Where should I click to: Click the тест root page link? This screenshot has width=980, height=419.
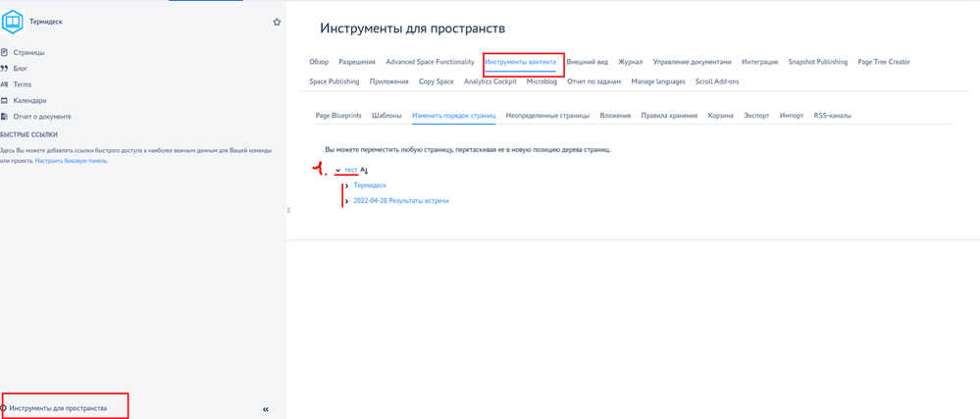350,170
